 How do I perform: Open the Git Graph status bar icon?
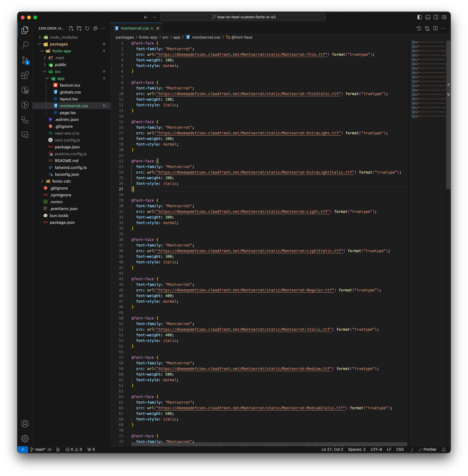tap(58, 450)
